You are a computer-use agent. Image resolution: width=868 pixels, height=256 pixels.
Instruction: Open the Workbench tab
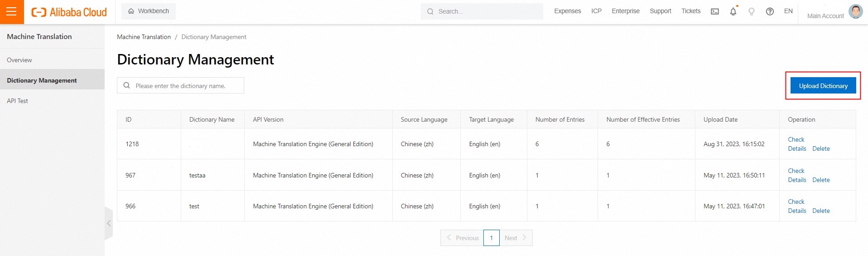coord(149,11)
